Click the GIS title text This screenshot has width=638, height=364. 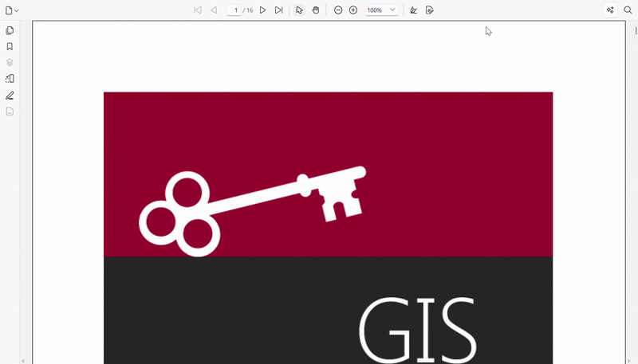tap(417, 330)
